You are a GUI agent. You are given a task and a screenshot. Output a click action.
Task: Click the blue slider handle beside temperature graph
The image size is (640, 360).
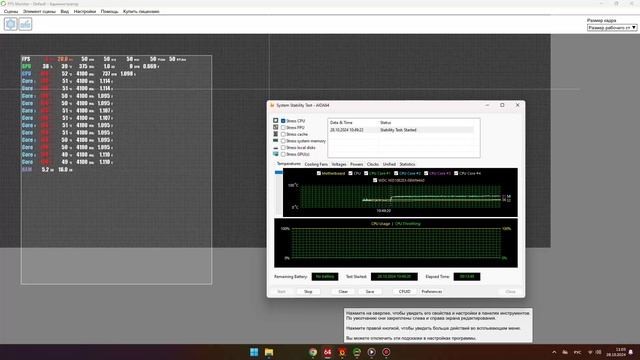coord(278,172)
